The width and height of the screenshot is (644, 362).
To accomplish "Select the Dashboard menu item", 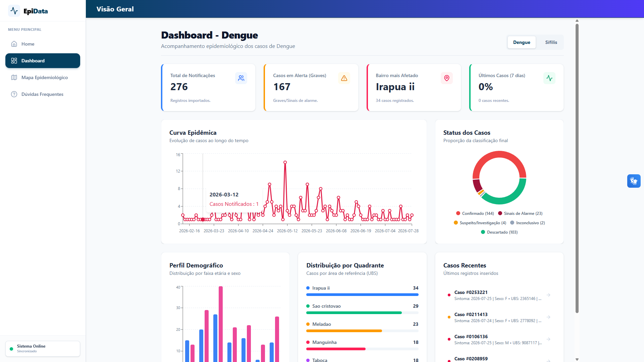I will [x=43, y=61].
